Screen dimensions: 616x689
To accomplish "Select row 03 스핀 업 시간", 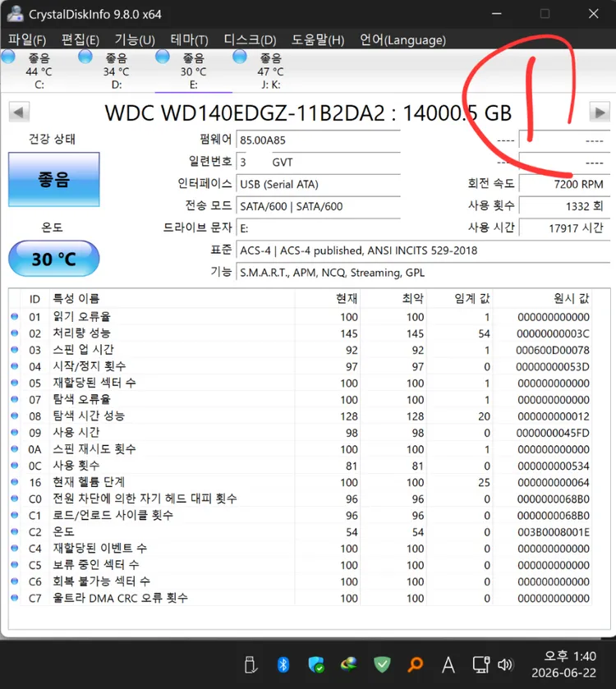I will (301, 350).
